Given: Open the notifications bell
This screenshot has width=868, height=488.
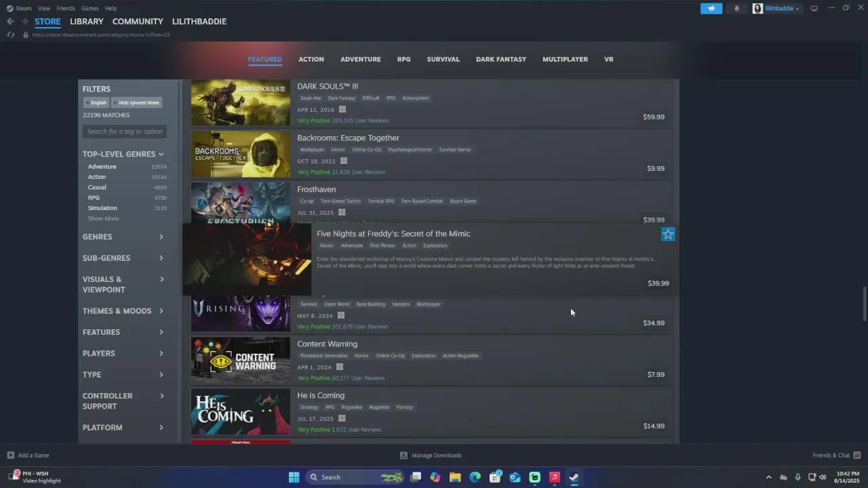Looking at the screenshot, I should tap(736, 8).
